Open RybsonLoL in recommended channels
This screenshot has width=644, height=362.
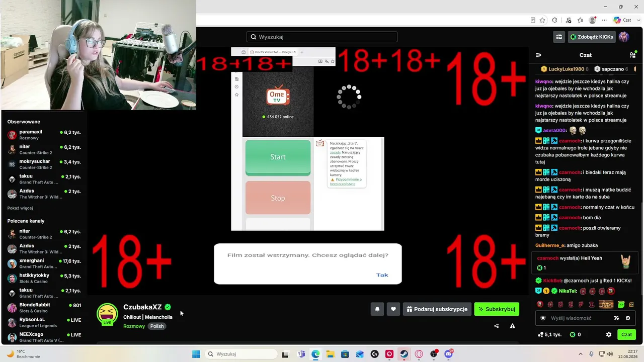[44, 322]
